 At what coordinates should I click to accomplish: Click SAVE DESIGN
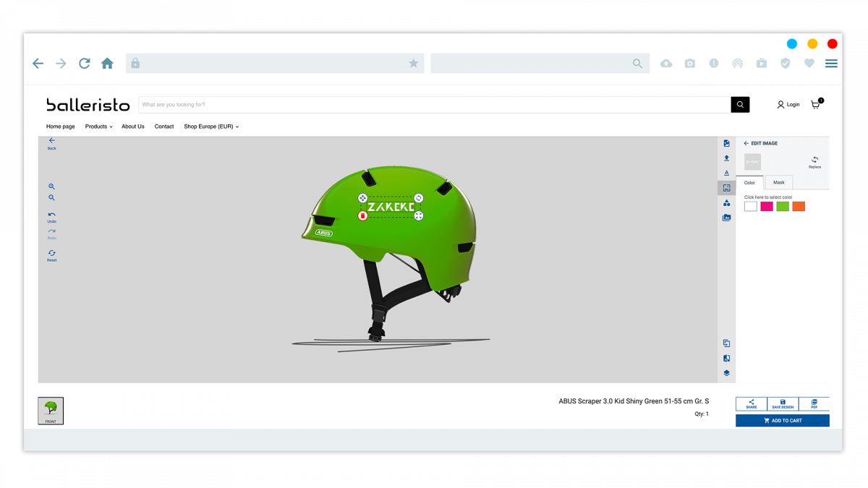[783, 403]
